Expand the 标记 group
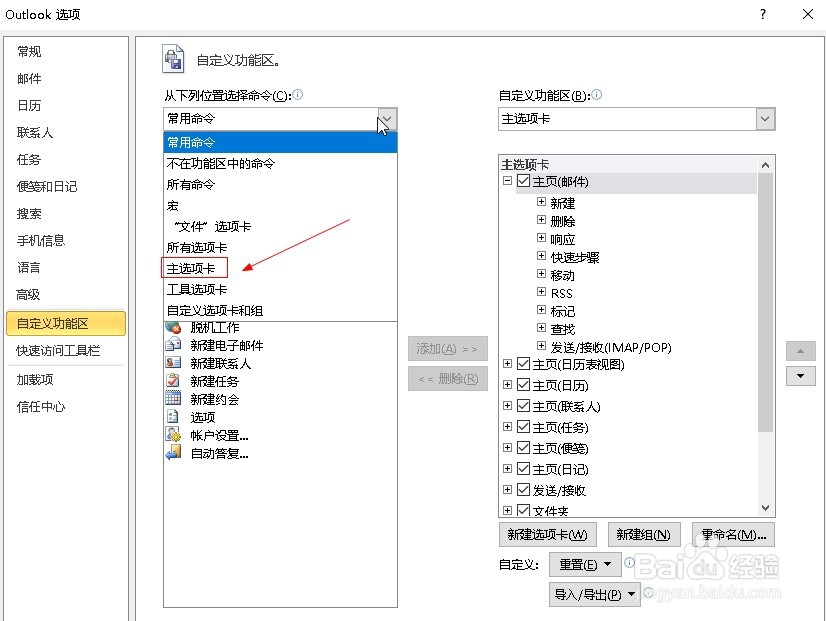Screen dimensions: 826x621 [541, 309]
